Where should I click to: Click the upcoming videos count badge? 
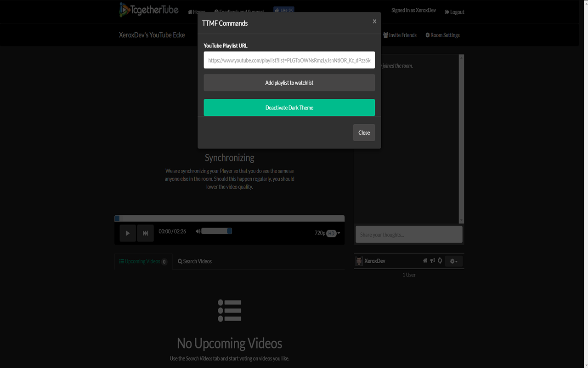(164, 262)
